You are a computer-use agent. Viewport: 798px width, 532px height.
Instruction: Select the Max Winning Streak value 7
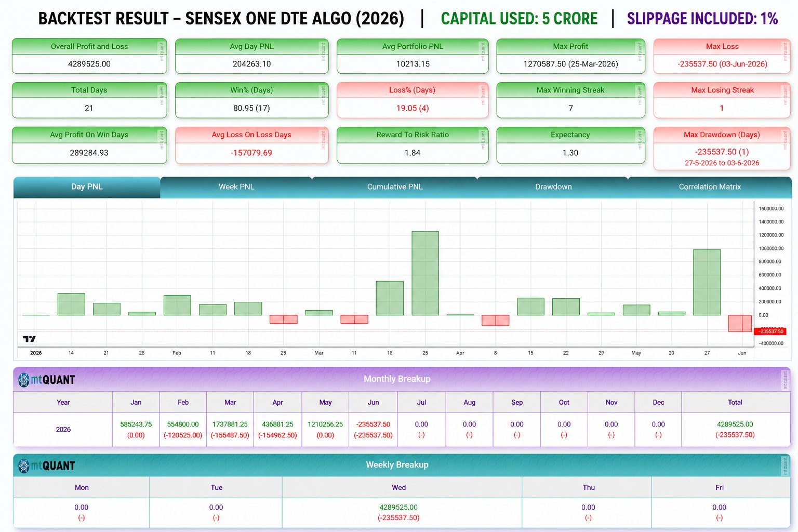click(x=570, y=108)
